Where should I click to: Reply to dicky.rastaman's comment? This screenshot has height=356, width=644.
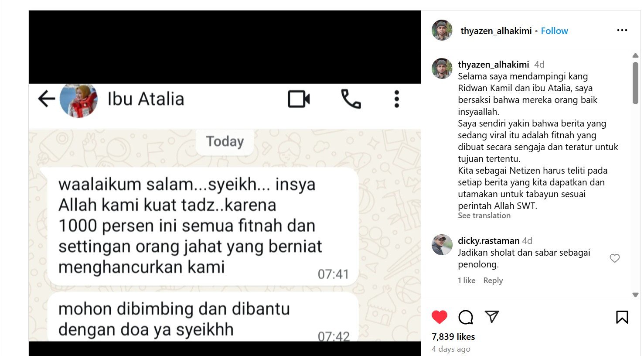(x=493, y=281)
